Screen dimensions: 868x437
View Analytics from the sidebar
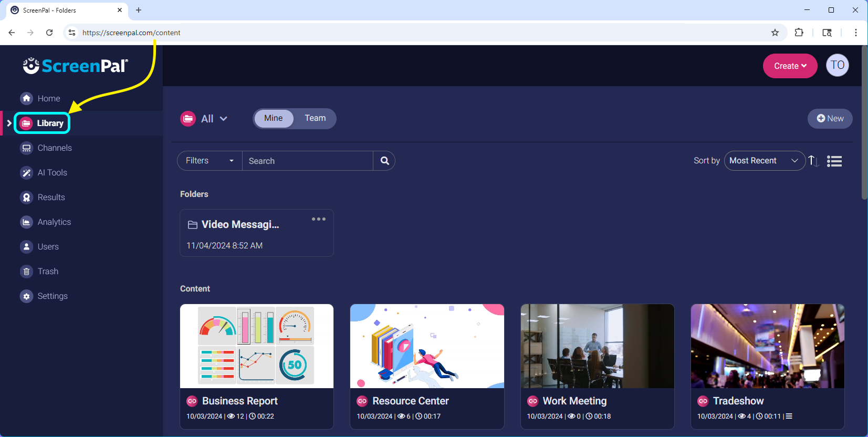[45, 222]
